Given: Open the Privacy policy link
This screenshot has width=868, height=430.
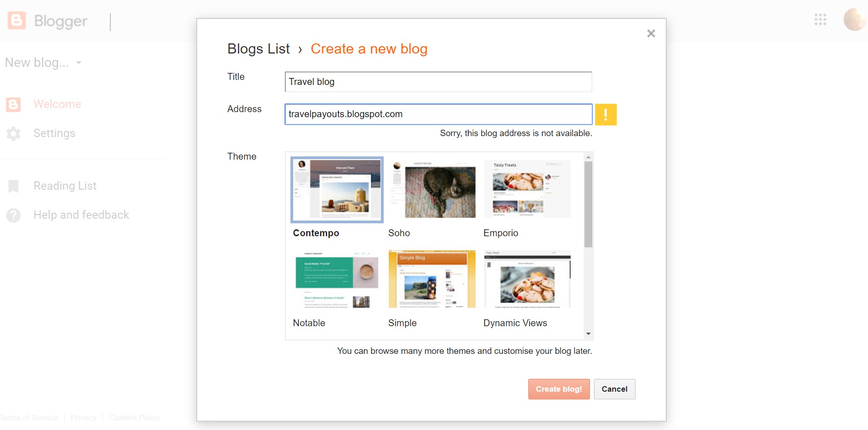Looking at the screenshot, I should [83, 418].
